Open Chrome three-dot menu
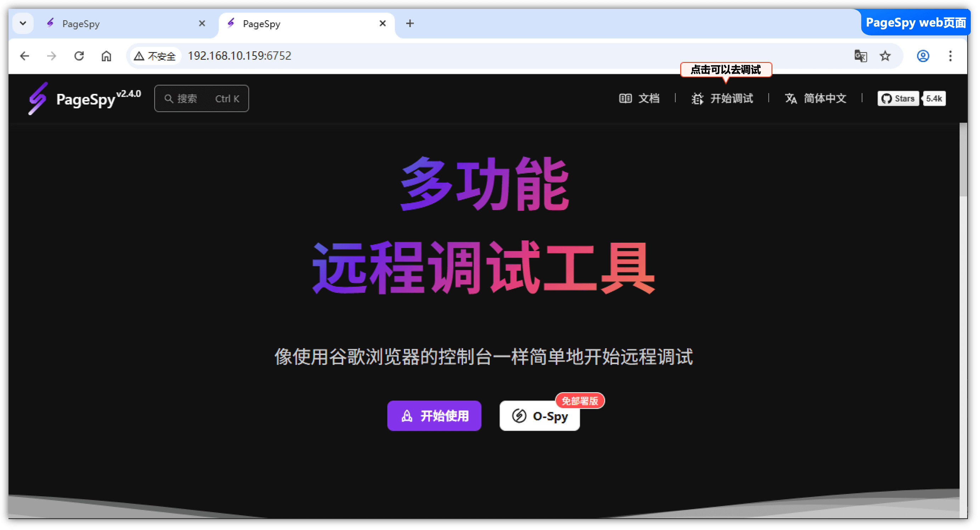This screenshot has width=980, height=530. click(x=950, y=56)
